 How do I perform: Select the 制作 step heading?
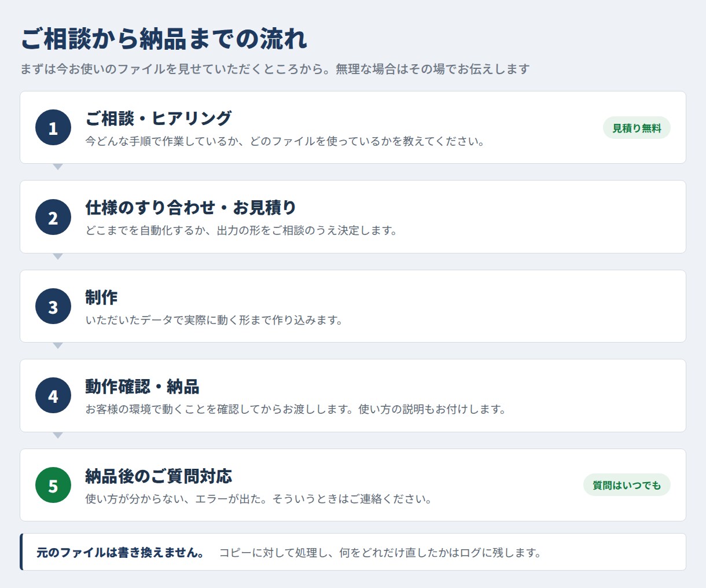pos(101,297)
